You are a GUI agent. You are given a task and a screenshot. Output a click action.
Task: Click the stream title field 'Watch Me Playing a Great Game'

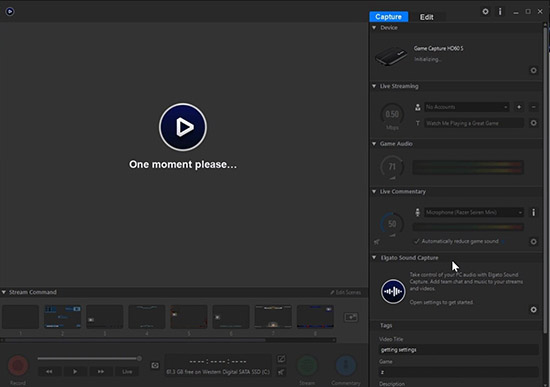click(x=474, y=123)
